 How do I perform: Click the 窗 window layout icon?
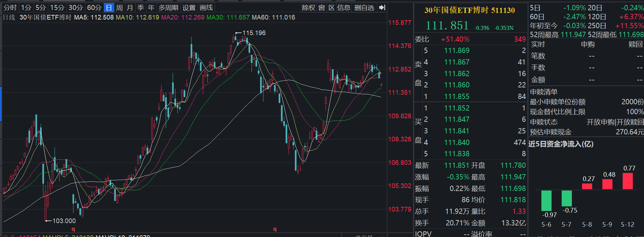click(322, 8)
